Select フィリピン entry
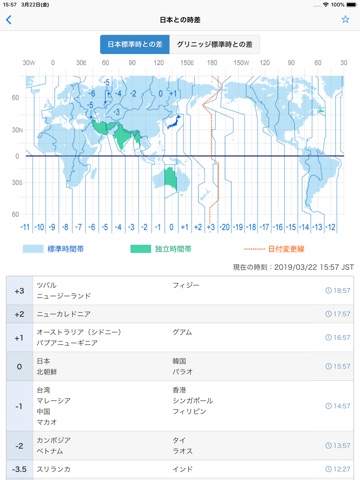Viewport: 360px width, 480px height. (x=189, y=411)
